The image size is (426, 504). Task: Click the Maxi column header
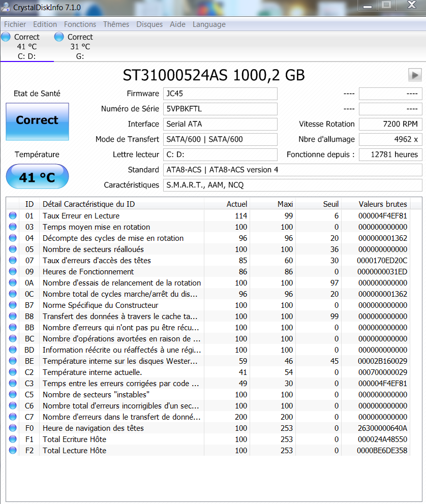(272, 204)
